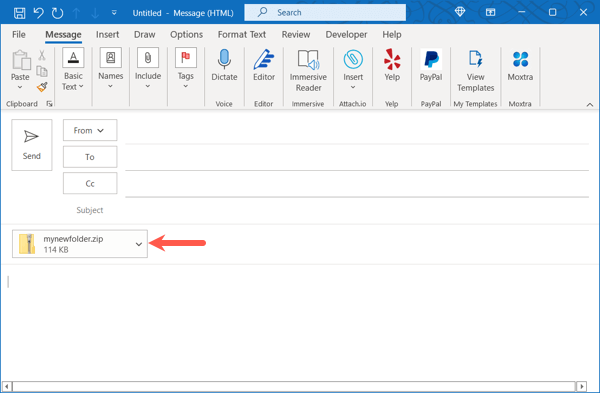Open the Attach.io Insert dropdown

353,70
